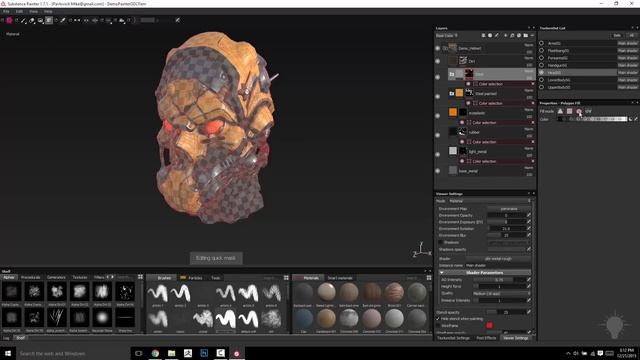
Task: Click the Solo button in TextureSet List
Action: pos(617,36)
